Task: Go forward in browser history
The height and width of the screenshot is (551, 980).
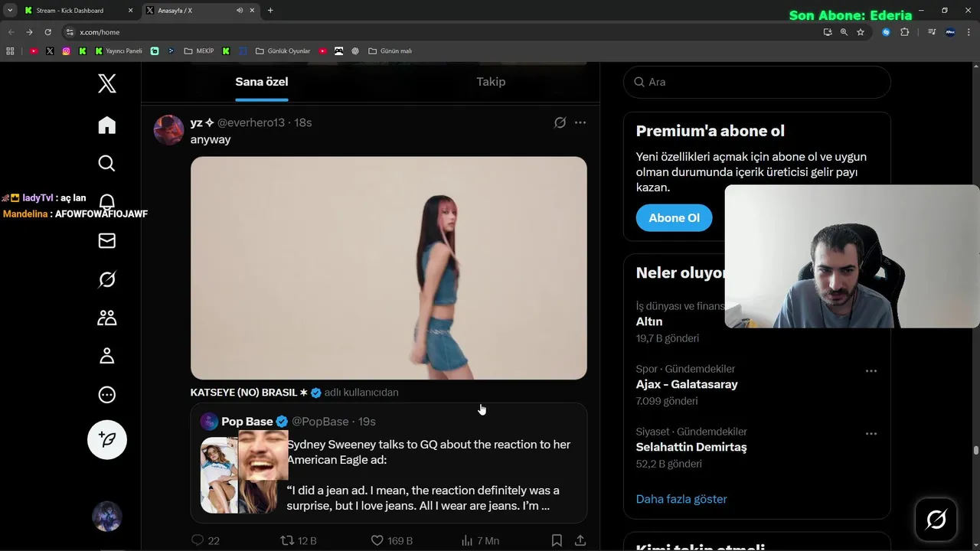Action: [x=29, y=32]
